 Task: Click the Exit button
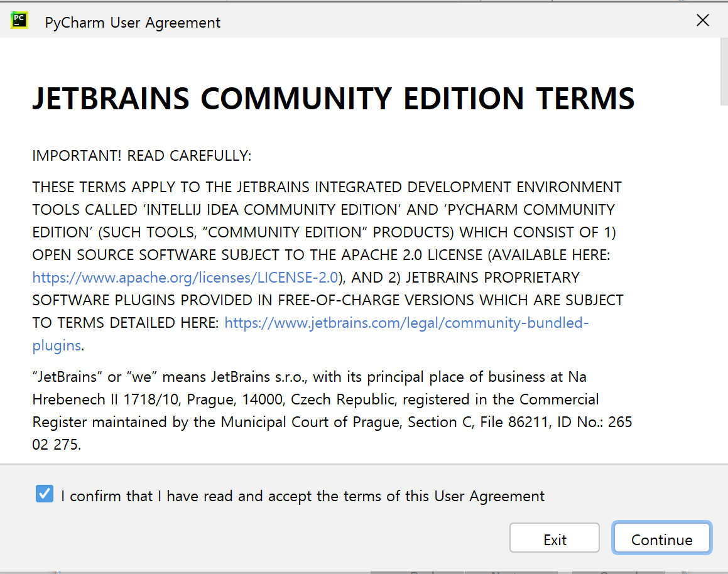555,538
